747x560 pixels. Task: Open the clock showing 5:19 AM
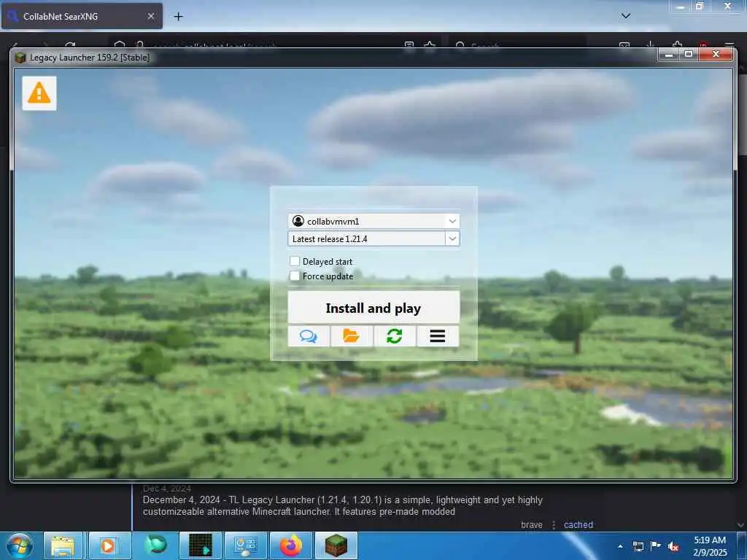click(x=710, y=546)
